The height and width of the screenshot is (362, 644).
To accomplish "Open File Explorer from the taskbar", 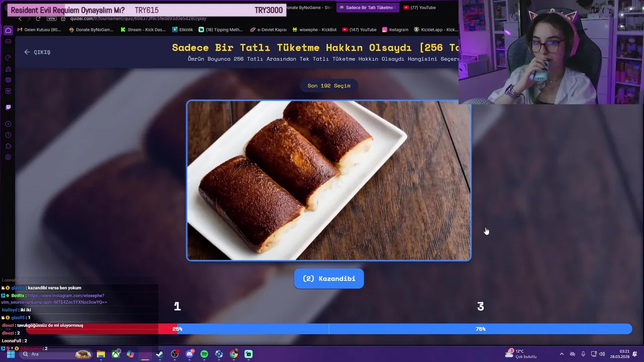I will coord(101,354).
